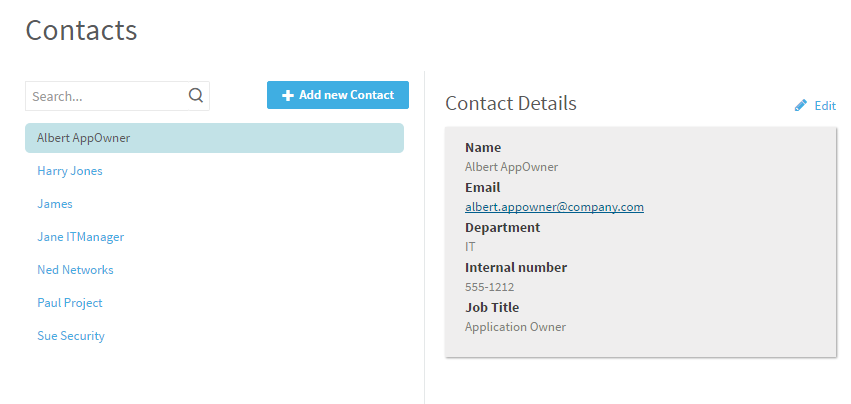Click the Albert AppOwner name in details card

511,167
